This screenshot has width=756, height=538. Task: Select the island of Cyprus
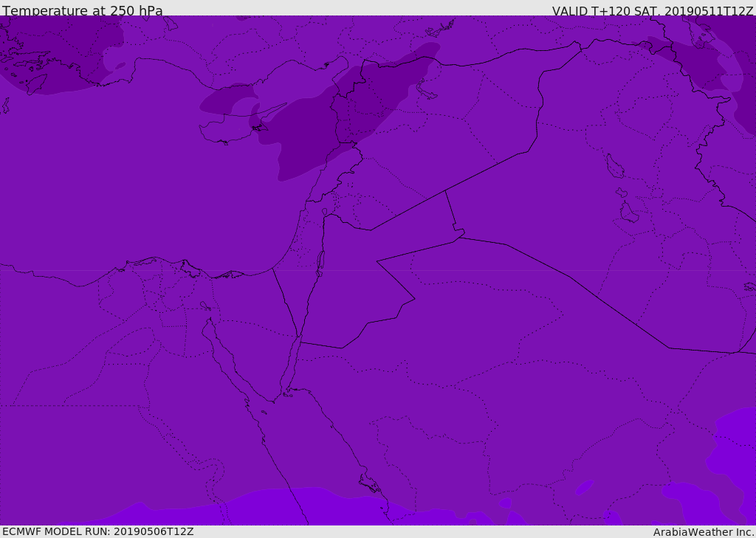231,128
